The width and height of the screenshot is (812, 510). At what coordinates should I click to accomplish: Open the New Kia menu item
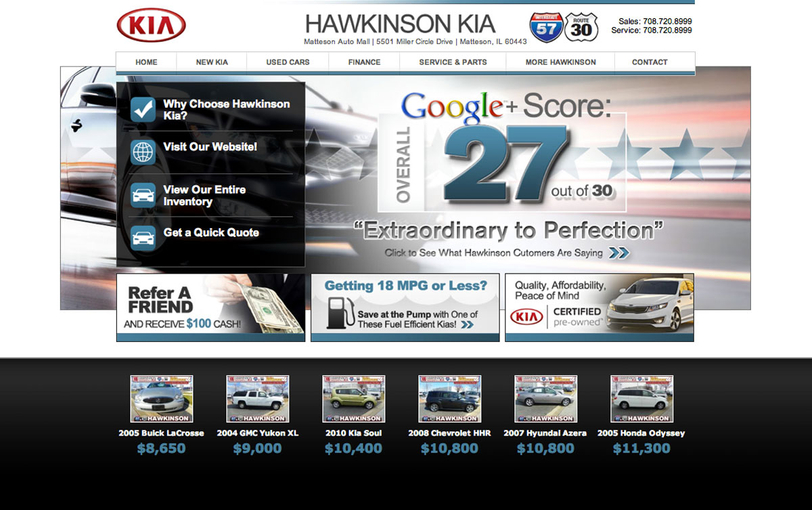[212, 62]
